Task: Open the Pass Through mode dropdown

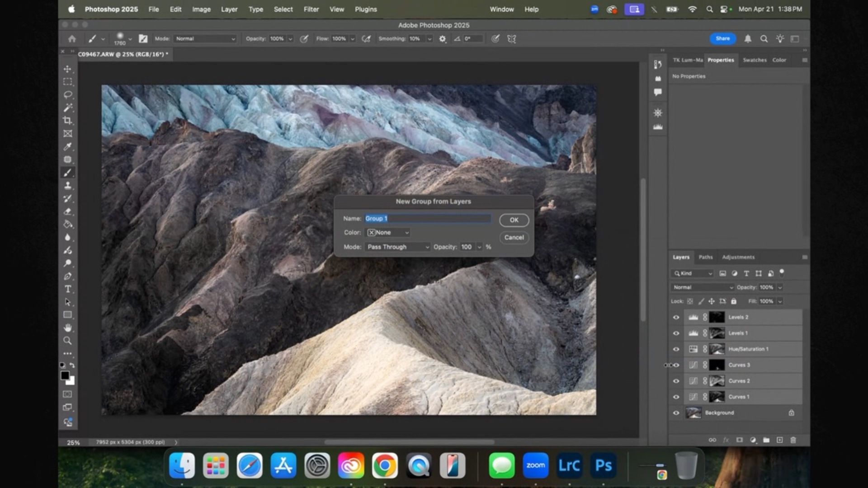Action: tap(397, 247)
